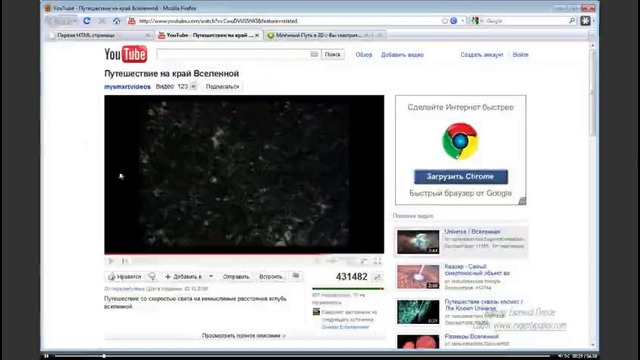The width and height of the screenshot is (640, 360).
Task: Expand the Добавить в dropdown arrow
Action: (x=211, y=277)
